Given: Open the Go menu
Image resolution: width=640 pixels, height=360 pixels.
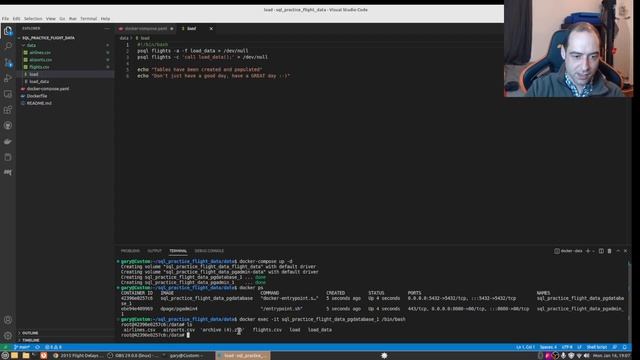Looking at the screenshot, I should click(62, 19).
